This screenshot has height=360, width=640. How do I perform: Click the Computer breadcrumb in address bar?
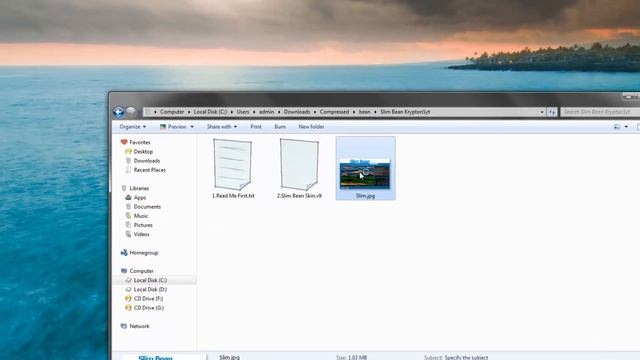(172, 112)
